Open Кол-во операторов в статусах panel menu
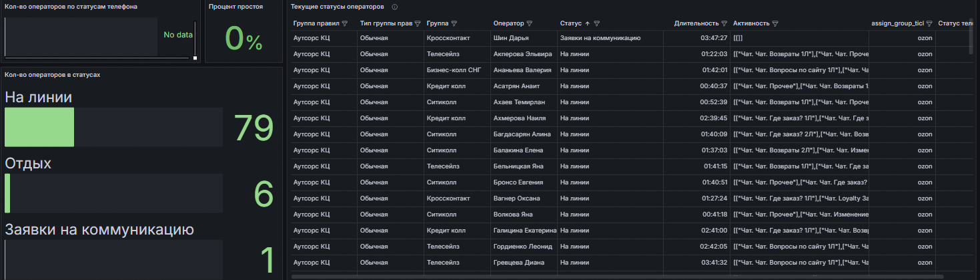Viewport: 980px width, 280px height. tap(52, 74)
